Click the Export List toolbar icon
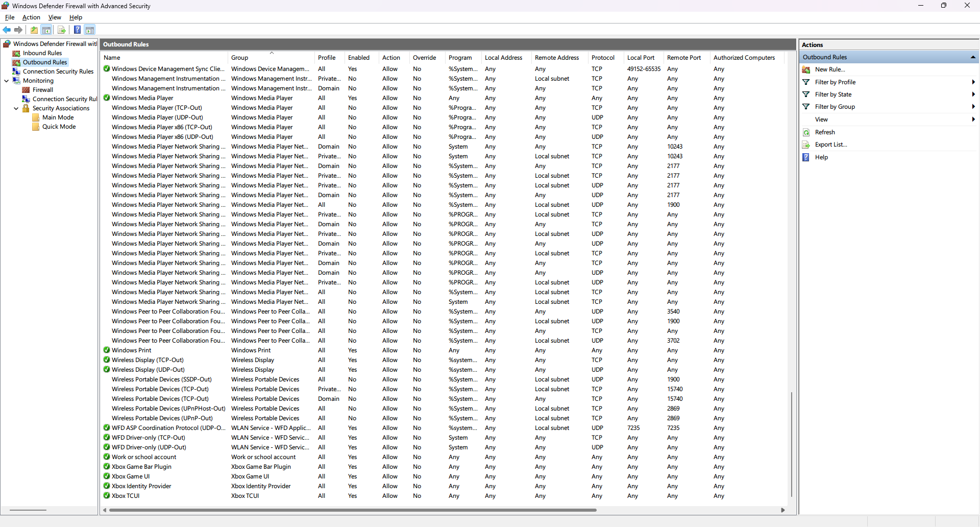 62,30
